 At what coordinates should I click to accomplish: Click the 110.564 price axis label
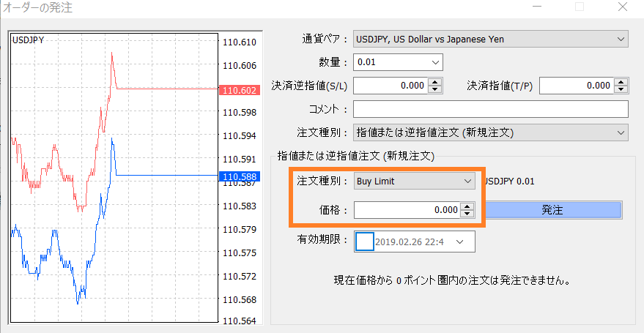[x=240, y=321]
